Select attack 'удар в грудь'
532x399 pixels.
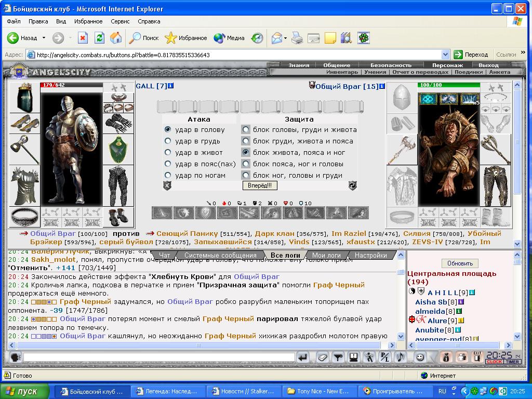168,141
